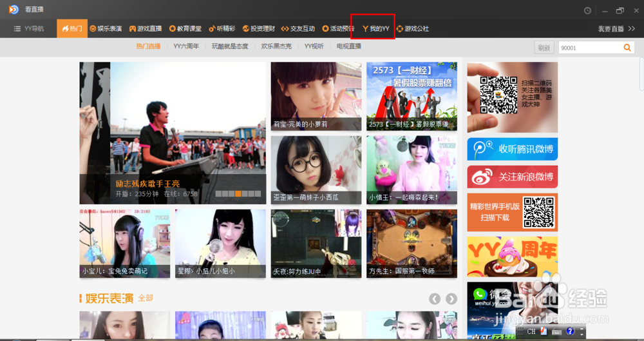Click the YY logo in the title bar
This screenshot has height=341, width=644.
14,10
